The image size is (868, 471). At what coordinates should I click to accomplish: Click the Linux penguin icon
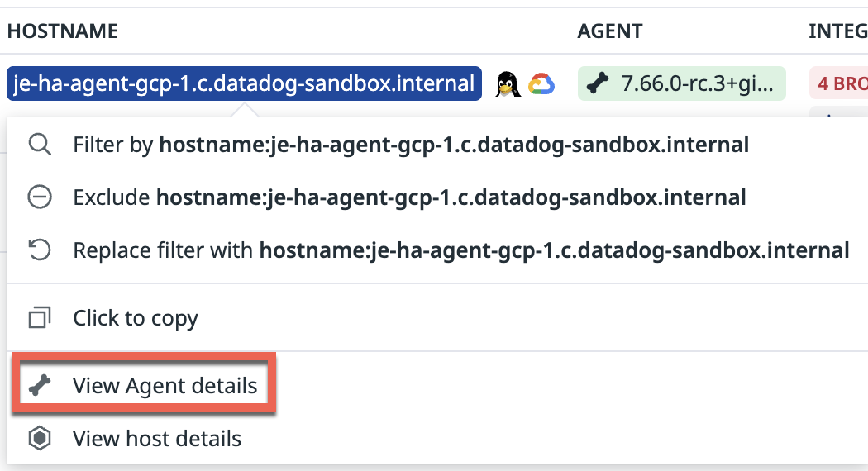pos(508,83)
